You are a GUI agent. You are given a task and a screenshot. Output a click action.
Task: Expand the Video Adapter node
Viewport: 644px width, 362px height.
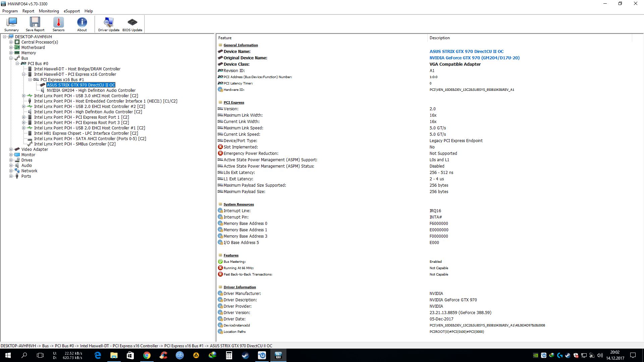click(x=11, y=149)
